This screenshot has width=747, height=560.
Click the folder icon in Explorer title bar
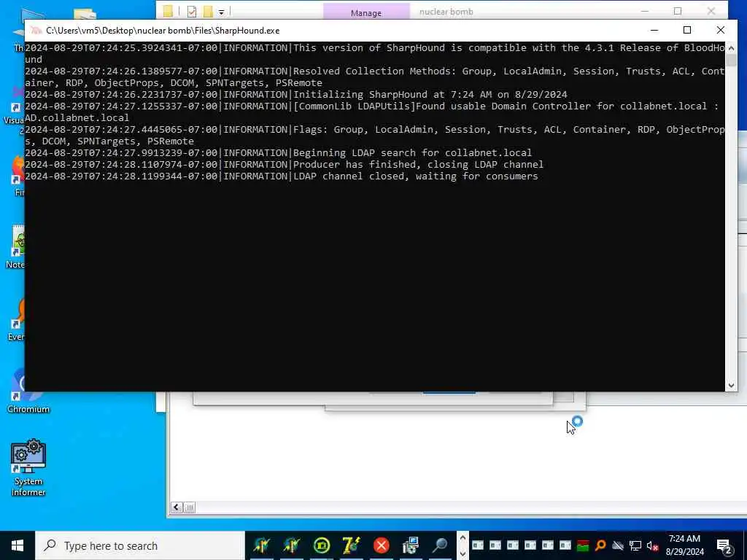[x=168, y=12]
